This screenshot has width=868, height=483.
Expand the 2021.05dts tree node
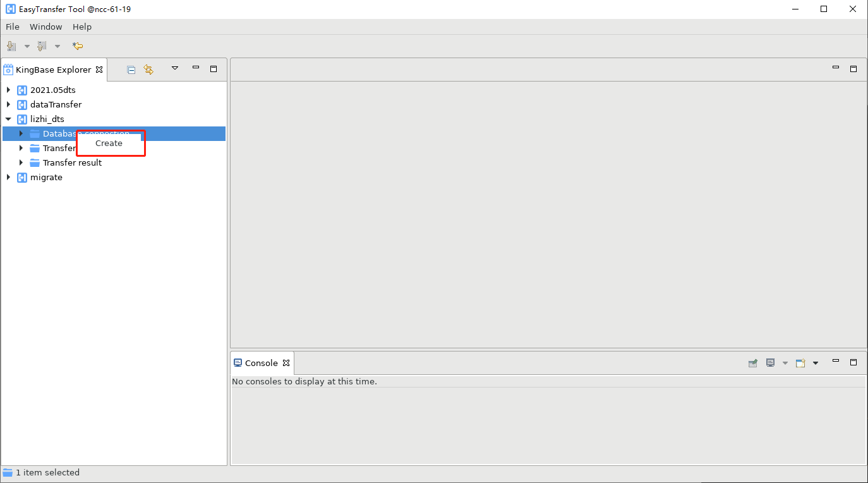8,90
